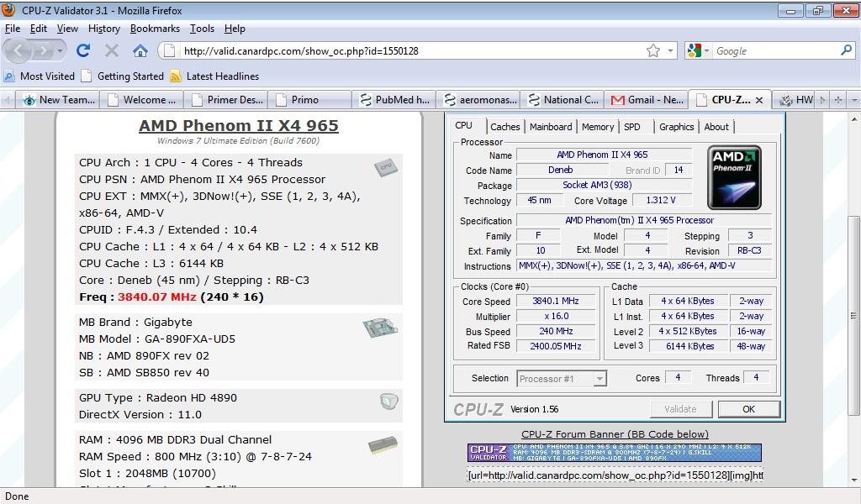Click the page vertical scrollbar thumb
This screenshot has width=861, height=504.
(x=853, y=315)
